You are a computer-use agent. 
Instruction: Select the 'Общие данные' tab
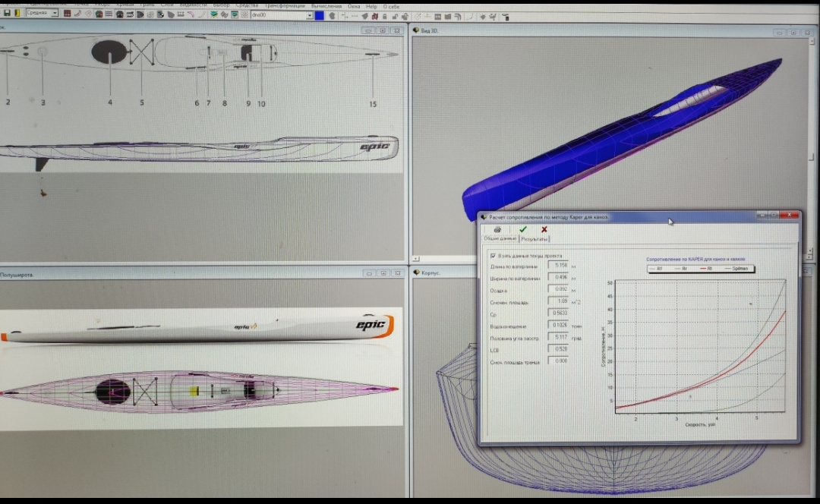500,239
